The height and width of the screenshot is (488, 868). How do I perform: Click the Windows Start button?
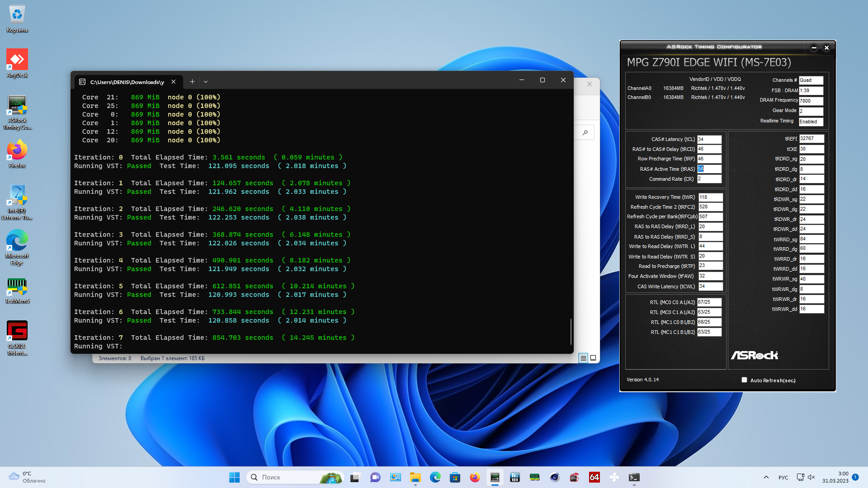(234, 477)
